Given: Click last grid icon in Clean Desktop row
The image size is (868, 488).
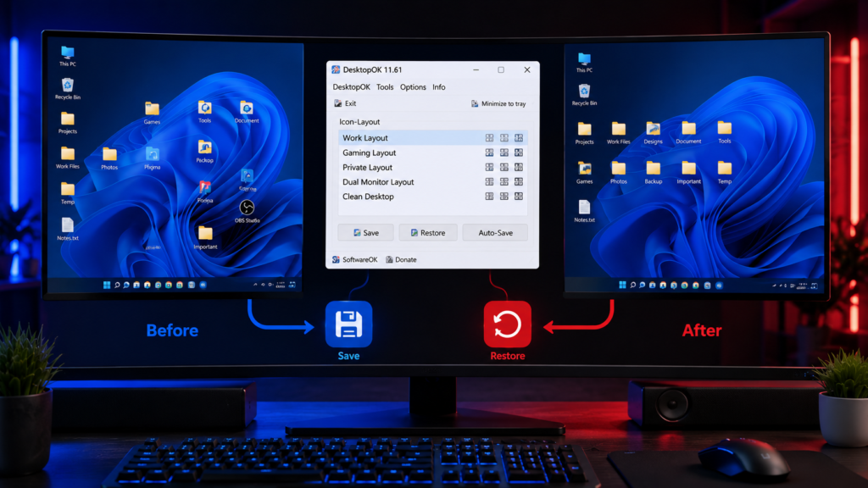Looking at the screenshot, I should (519, 196).
